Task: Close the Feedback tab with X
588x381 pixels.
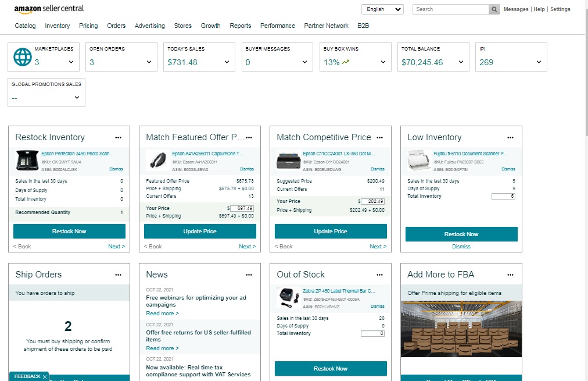Action: click(45, 376)
